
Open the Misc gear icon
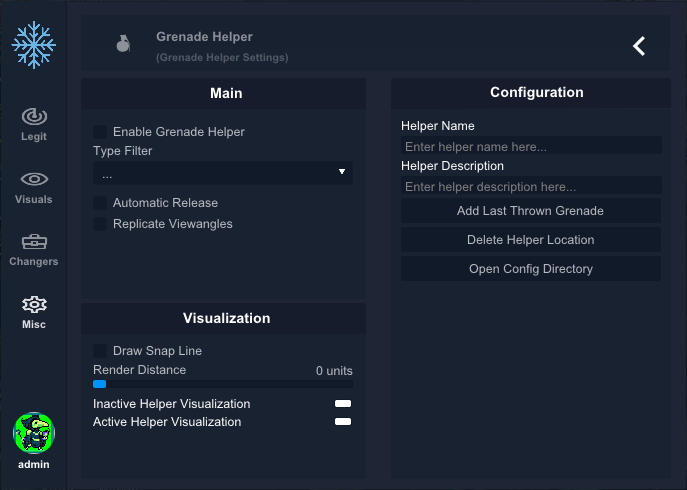[34, 305]
